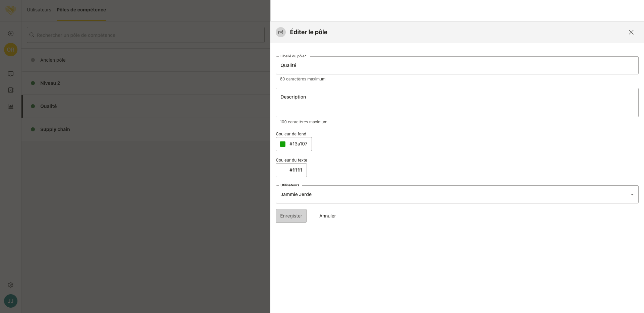Click the JJ user avatar
644x313 pixels.
[x=11, y=301]
